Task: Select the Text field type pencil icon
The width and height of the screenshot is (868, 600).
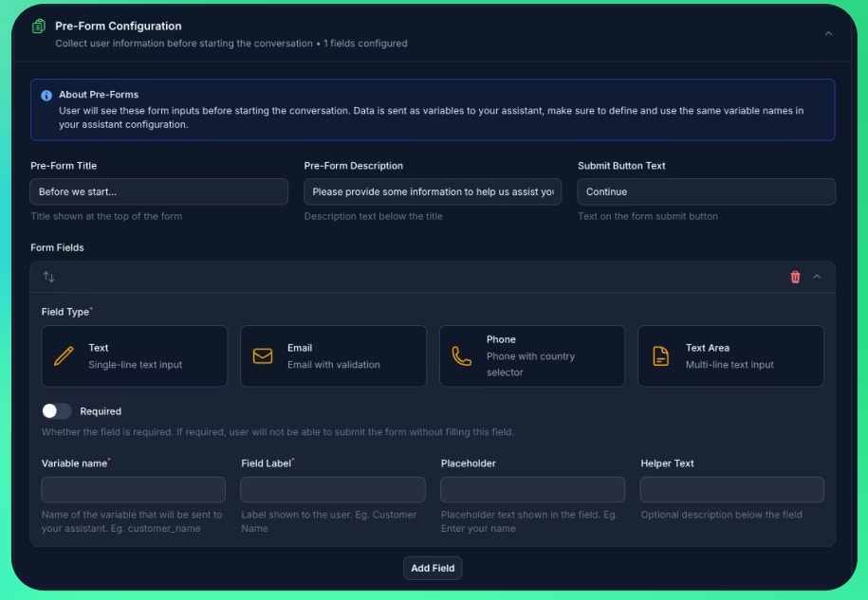Action: (63, 354)
